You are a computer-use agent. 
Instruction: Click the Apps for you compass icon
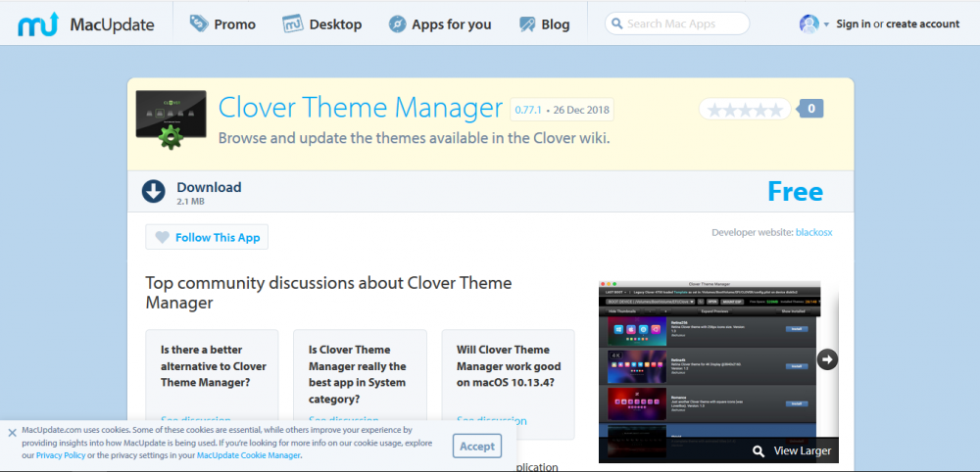397,24
